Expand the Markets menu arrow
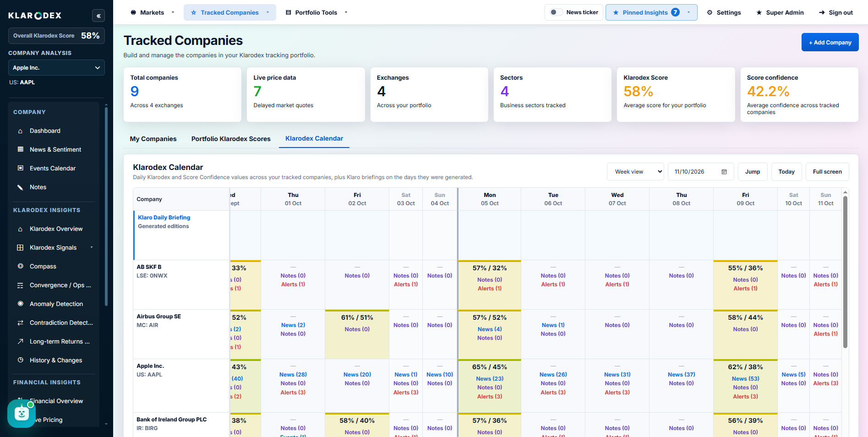 pyautogui.click(x=173, y=12)
